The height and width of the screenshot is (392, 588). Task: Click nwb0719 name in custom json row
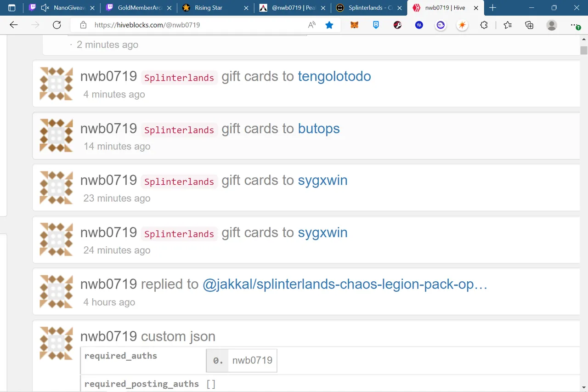108,336
